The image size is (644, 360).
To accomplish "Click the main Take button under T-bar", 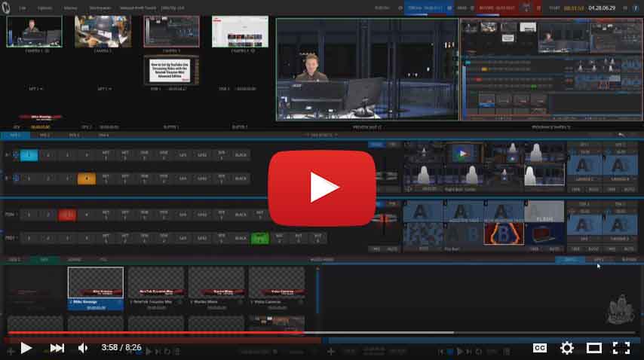I will (376, 249).
